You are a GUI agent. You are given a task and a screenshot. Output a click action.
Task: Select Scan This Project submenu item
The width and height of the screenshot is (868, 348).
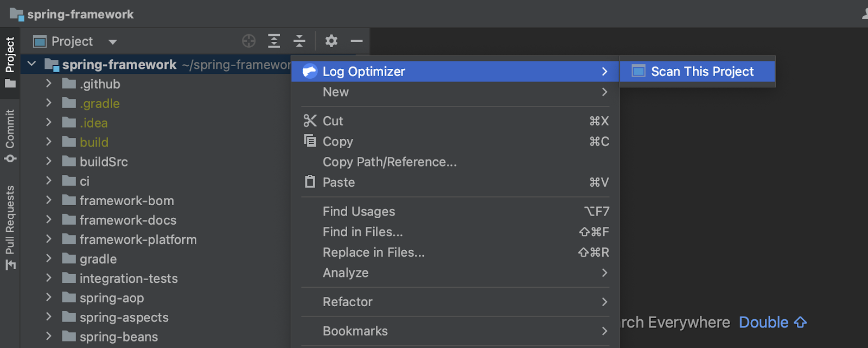(x=701, y=72)
